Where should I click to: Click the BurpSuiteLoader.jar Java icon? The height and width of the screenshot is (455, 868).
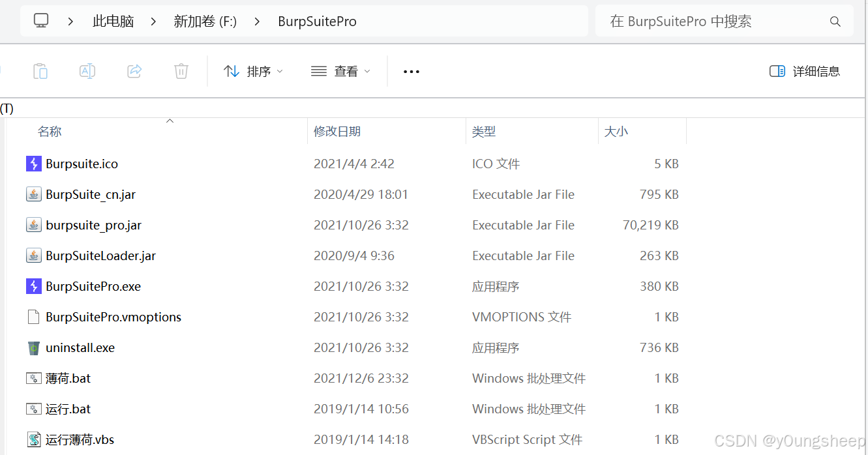tap(34, 256)
